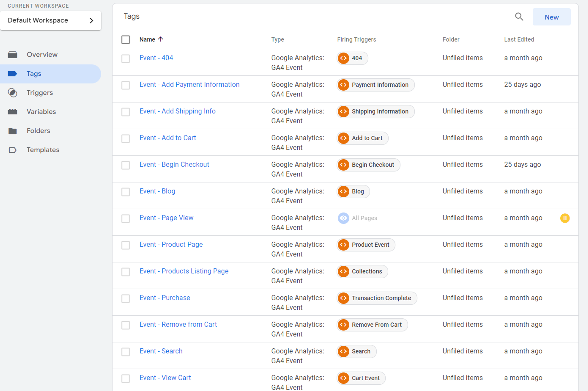Open the tags search magnifier icon
This screenshot has height=391, width=588.
(x=519, y=17)
